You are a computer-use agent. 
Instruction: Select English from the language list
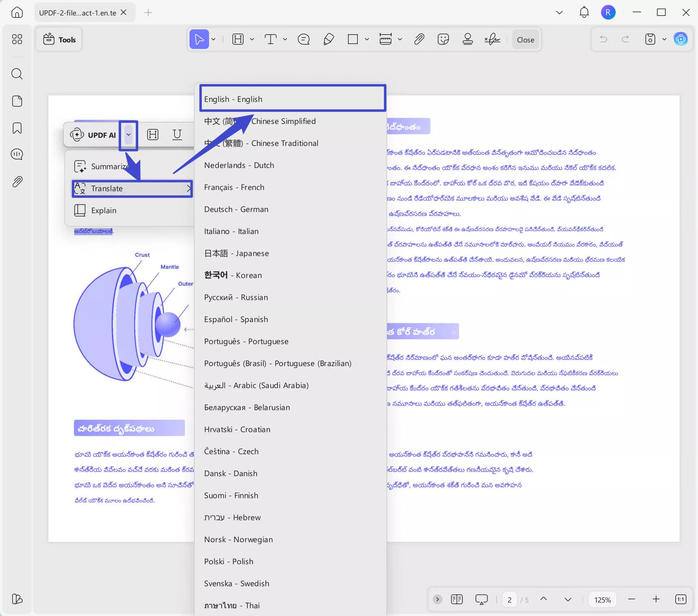[292, 98]
